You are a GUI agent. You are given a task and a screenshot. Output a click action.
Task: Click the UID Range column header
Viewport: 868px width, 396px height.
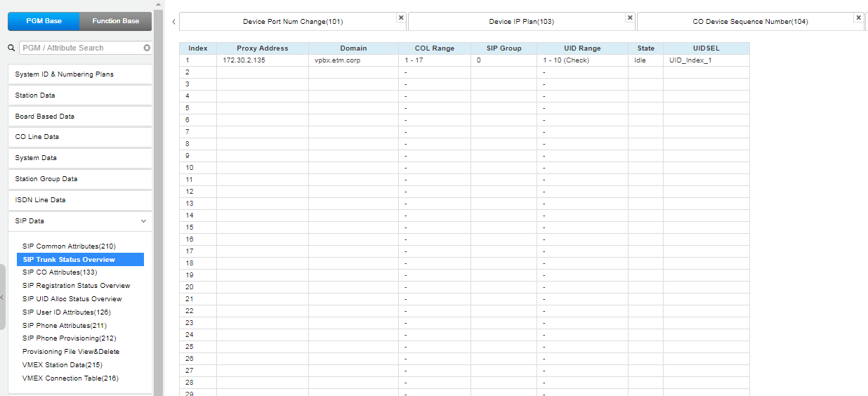pos(582,48)
